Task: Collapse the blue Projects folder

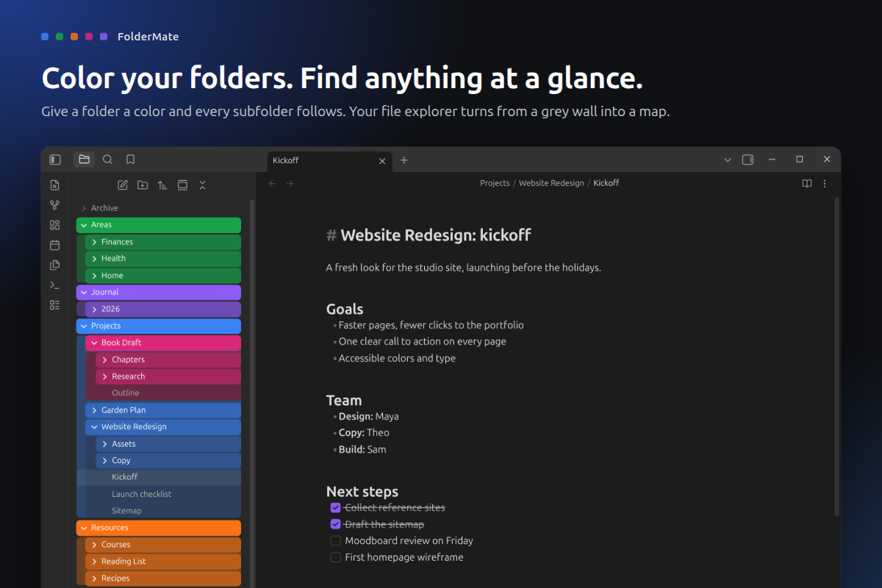Action: pos(159,326)
